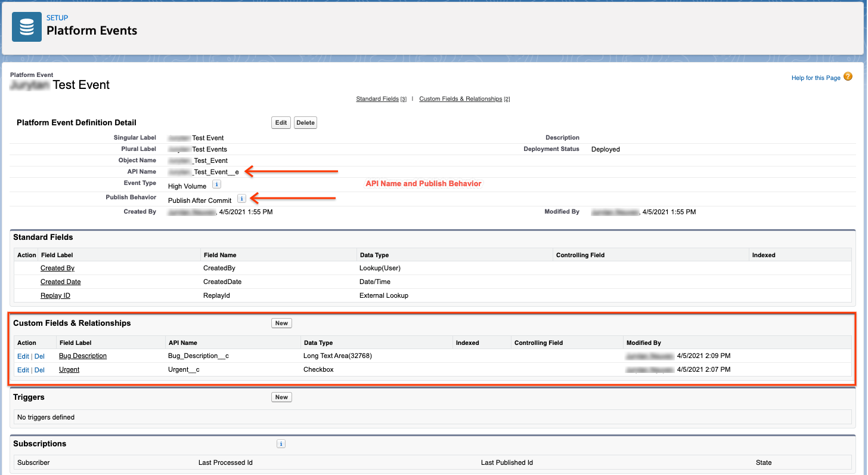Image resolution: width=868 pixels, height=475 pixels.
Task: Open the help question mark icon
Action: pyautogui.click(x=848, y=77)
